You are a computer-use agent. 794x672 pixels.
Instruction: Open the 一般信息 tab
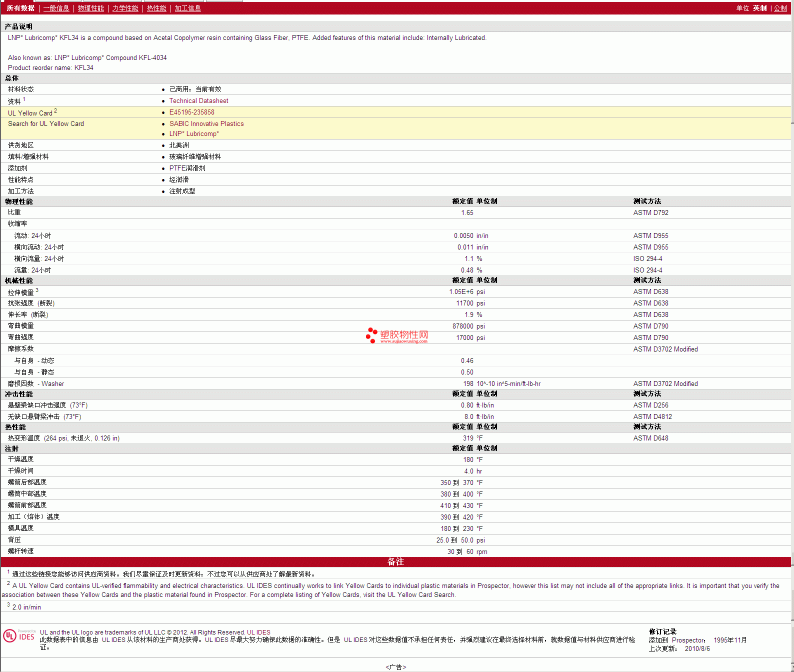56,8
